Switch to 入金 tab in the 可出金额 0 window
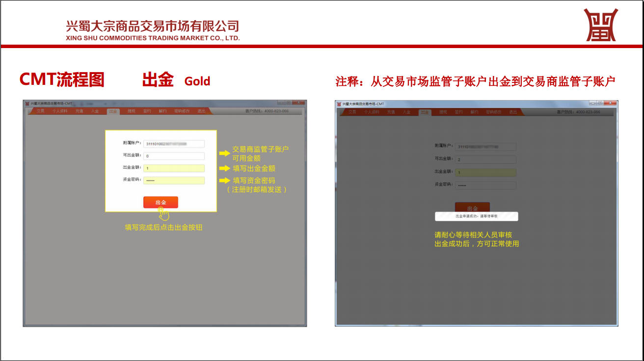Image resolution: width=644 pixels, height=361 pixels. click(x=95, y=111)
